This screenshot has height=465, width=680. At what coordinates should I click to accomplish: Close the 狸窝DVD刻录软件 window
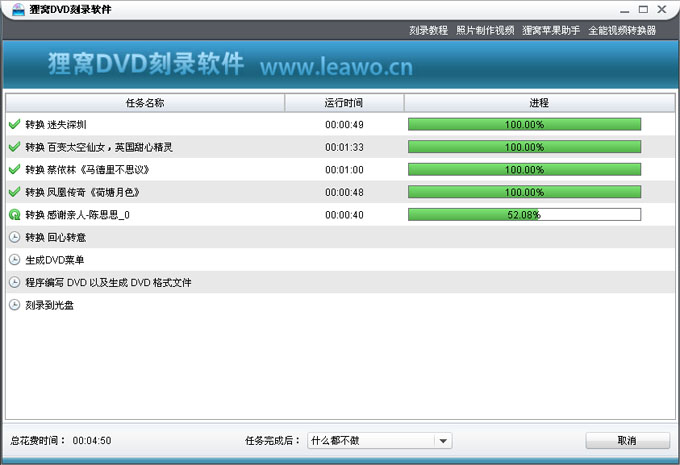662,9
